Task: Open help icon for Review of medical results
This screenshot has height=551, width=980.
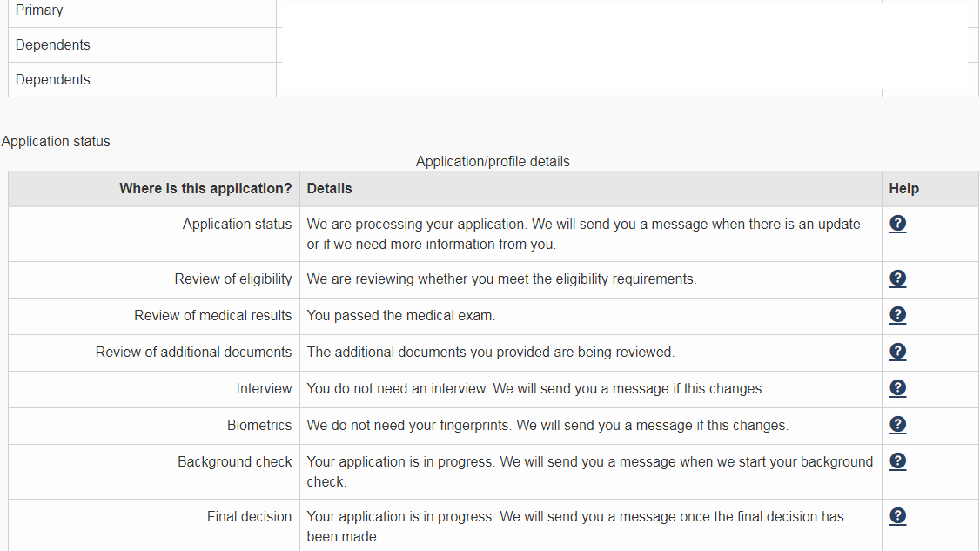Action: tap(897, 314)
